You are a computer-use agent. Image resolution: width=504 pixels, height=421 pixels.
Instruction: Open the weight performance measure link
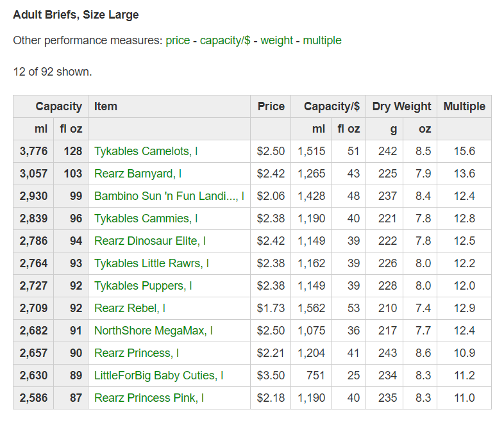[x=276, y=40]
